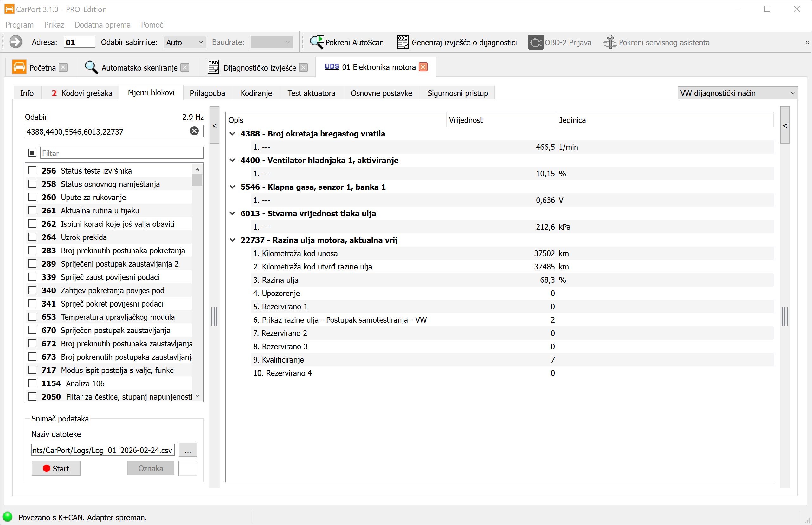Toggle the select-all checkbox beside Filtar
The height and width of the screenshot is (525, 812).
tap(32, 153)
